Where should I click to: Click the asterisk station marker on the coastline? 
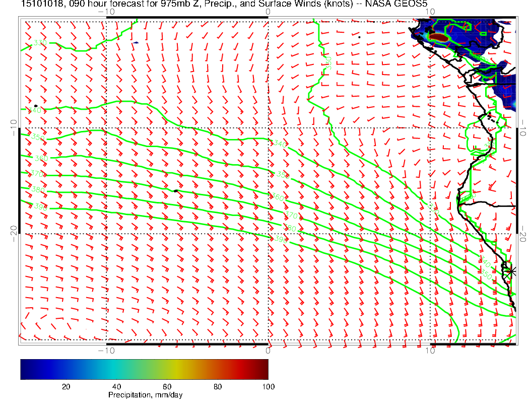(511, 271)
